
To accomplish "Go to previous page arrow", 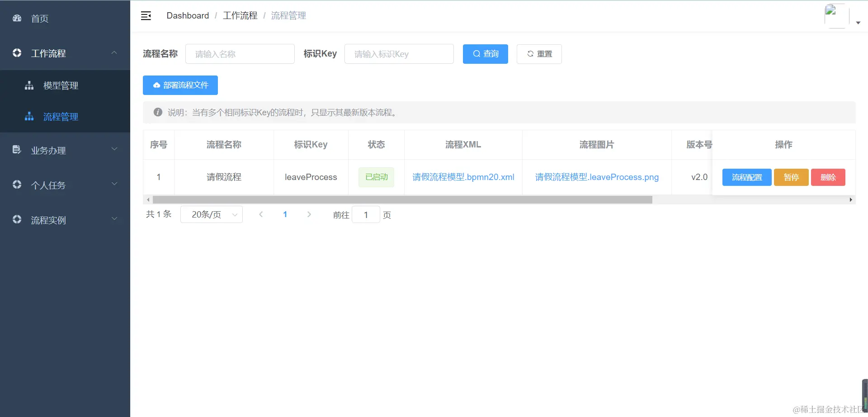I will pyautogui.click(x=261, y=214).
